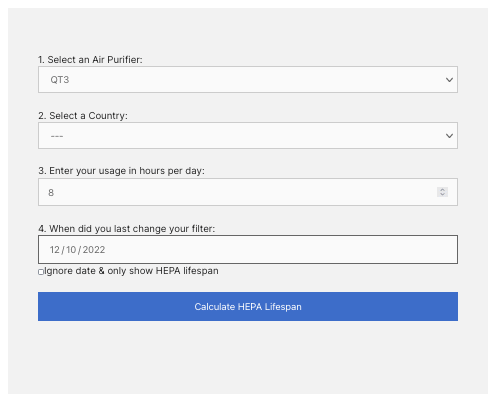The width and height of the screenshot is (500, 406).
Task: Click the QT3 text in purifier selector
Action: 60,80
